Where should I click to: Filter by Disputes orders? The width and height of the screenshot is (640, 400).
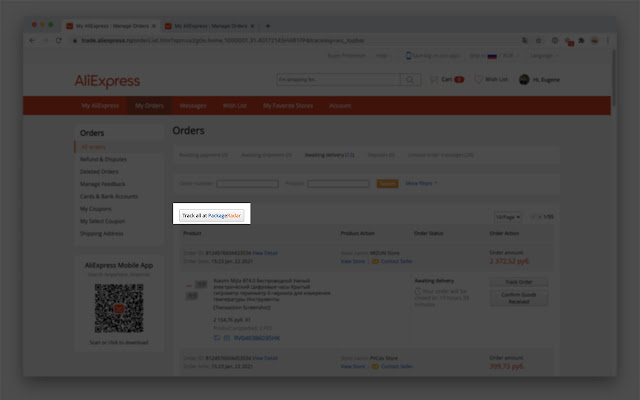pyautogui.click(x=381, y=155)
